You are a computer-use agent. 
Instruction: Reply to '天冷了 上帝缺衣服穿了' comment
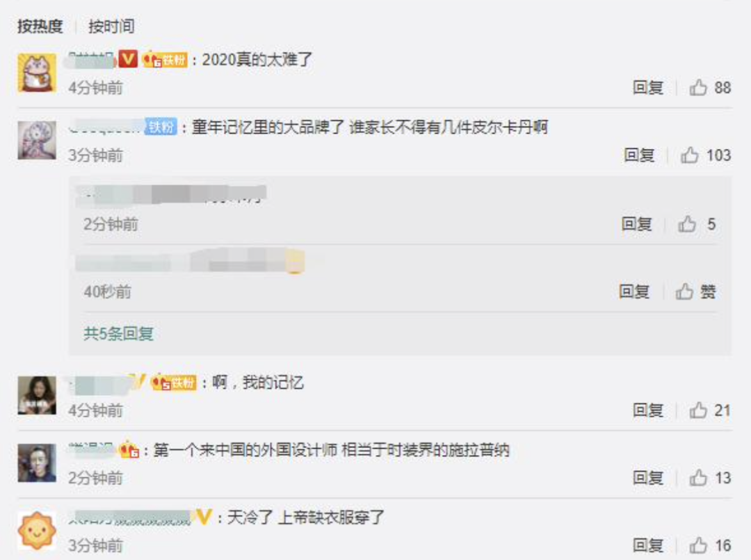(648, 545)
